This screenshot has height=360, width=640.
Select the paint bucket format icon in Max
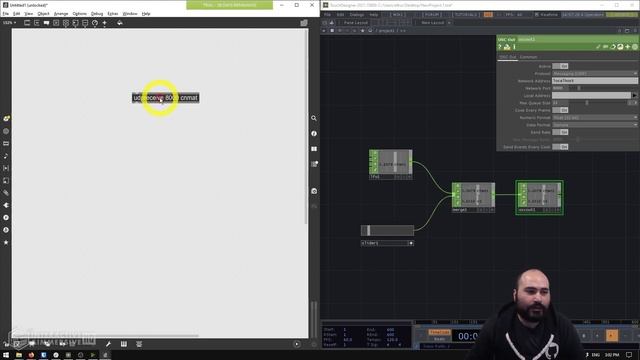pyautogui.click(x=120, y=23)
